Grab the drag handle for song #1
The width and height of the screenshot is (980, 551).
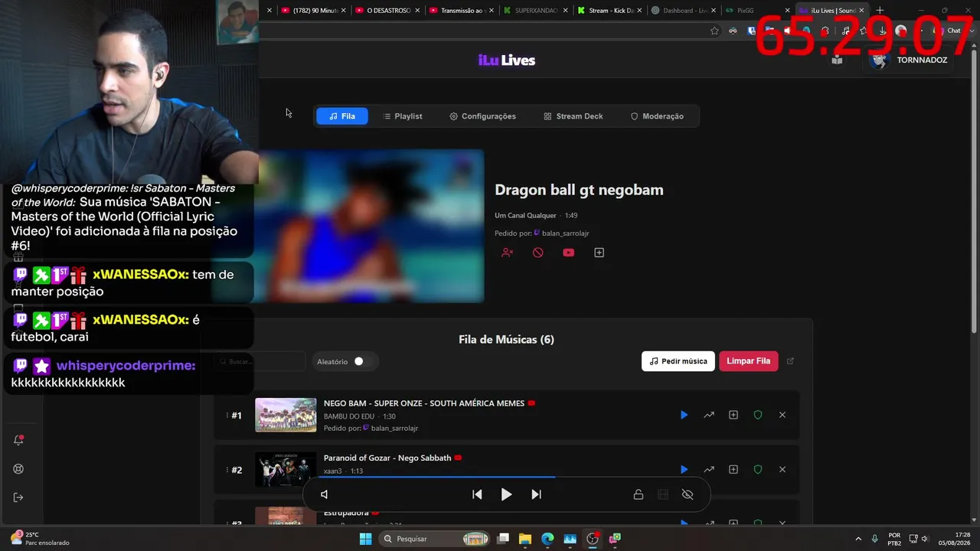coord(227,415)
